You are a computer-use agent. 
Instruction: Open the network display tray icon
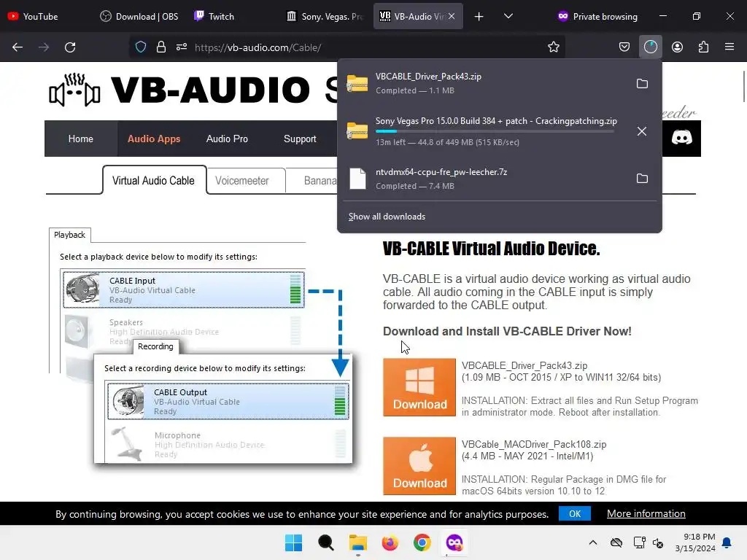[x=639, y=542]
